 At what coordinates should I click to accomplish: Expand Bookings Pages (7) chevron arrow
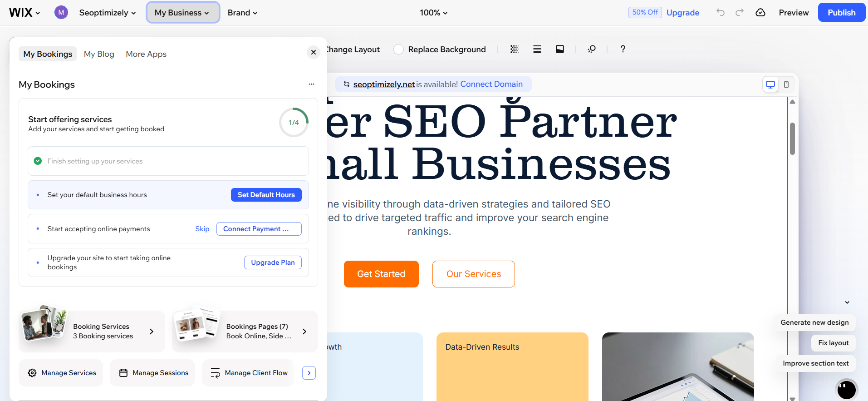pyautogui.click(x=304, y=332)
